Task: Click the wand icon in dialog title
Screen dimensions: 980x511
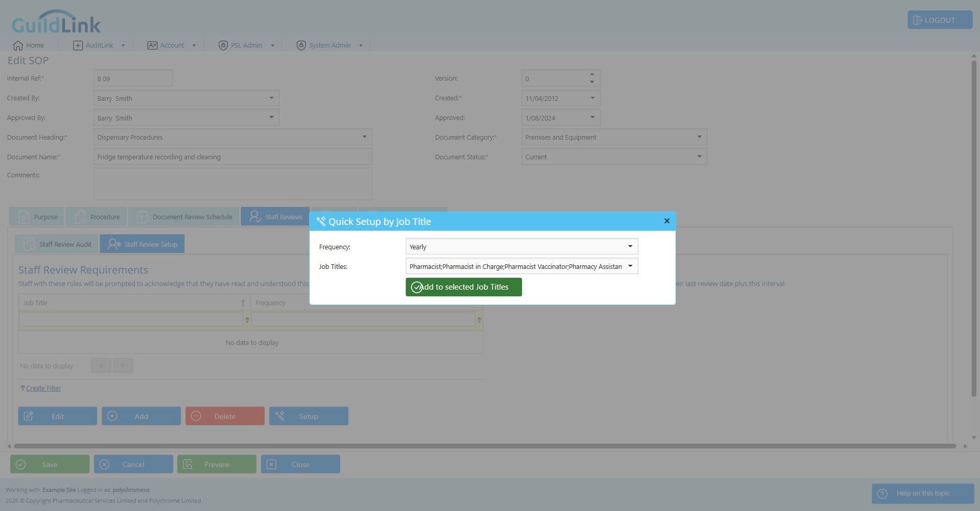Action: pyautogui.click(x=321, y=221)
